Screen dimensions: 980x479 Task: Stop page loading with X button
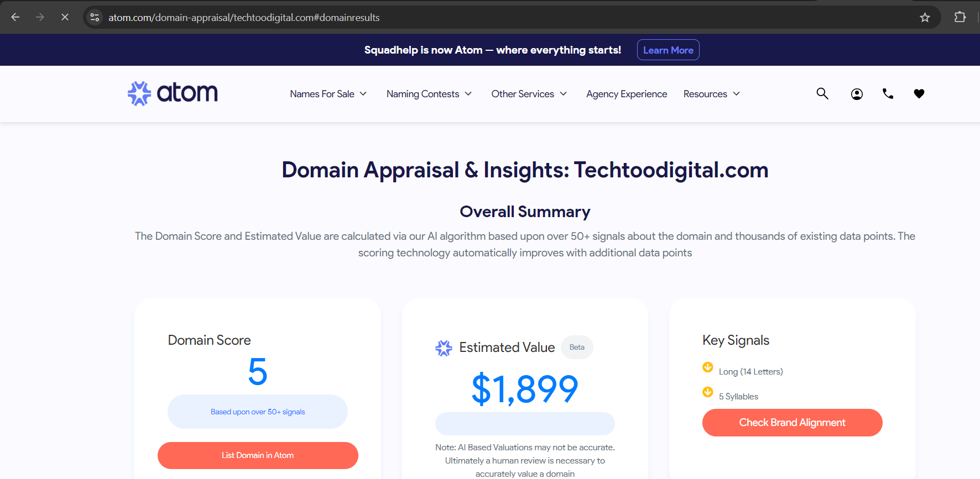[x=65, y=18]
